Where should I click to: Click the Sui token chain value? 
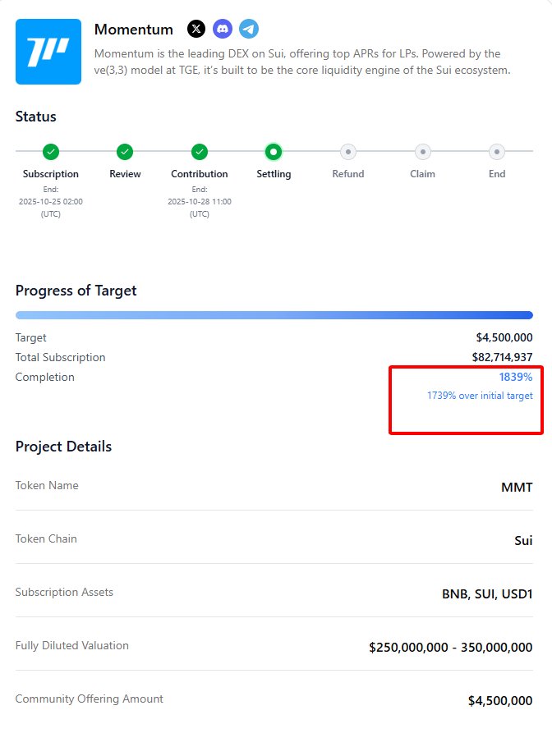(523, 541)
